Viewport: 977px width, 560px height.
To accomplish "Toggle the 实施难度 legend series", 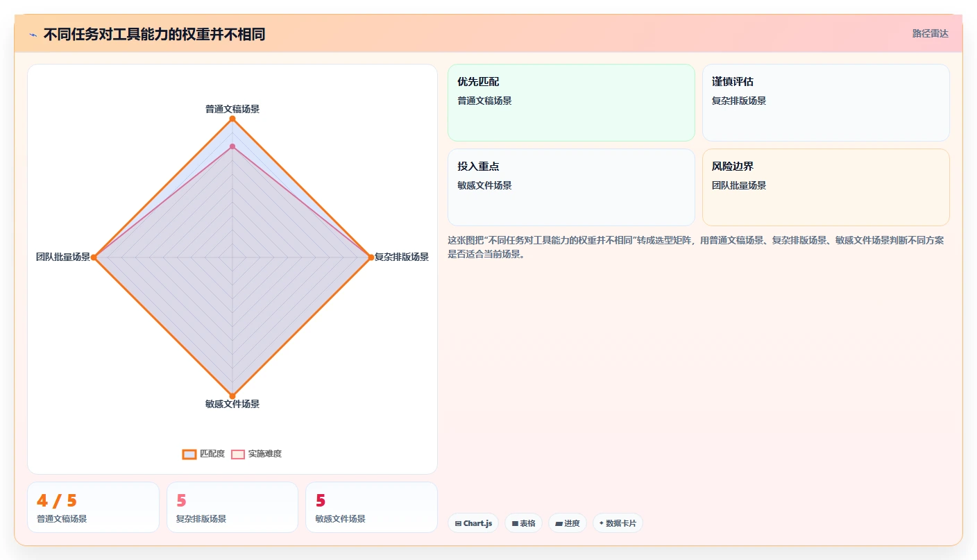I will click(257, 454).
